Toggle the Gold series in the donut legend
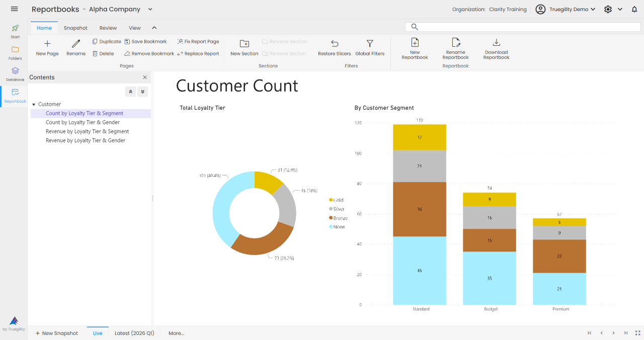This screenshot has height=340, width=644. tap(336, 199)
